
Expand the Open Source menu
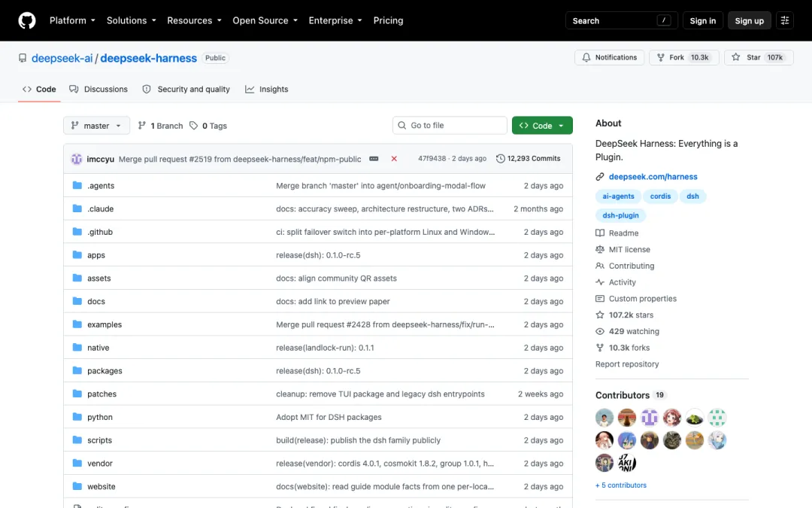pos(265,21)
